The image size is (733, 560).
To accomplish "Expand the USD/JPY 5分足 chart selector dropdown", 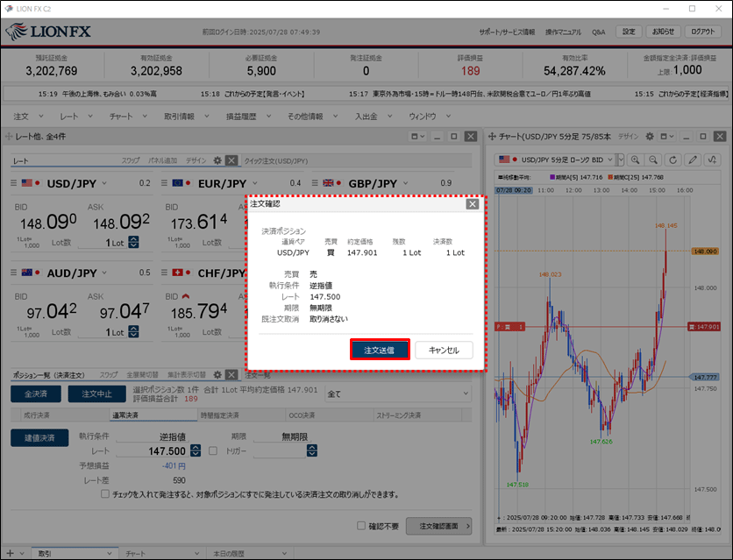I will (x=620, y=159).
